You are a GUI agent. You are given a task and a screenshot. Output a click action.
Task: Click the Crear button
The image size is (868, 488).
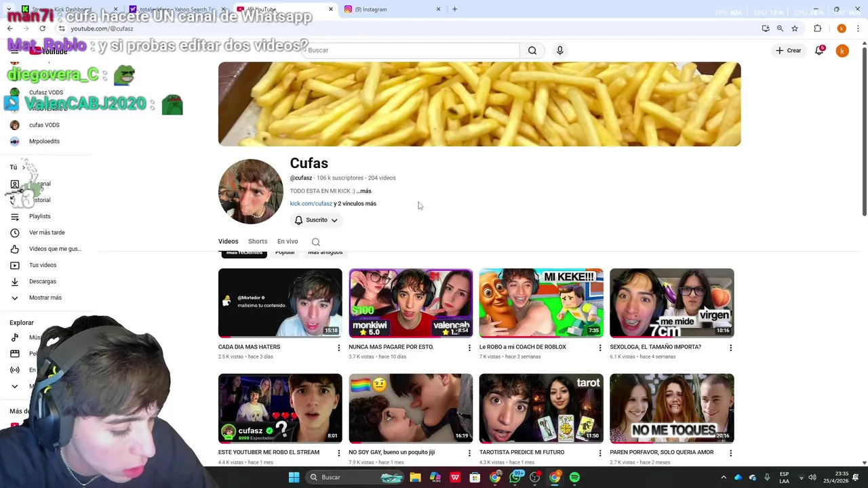tap(789, 50)
